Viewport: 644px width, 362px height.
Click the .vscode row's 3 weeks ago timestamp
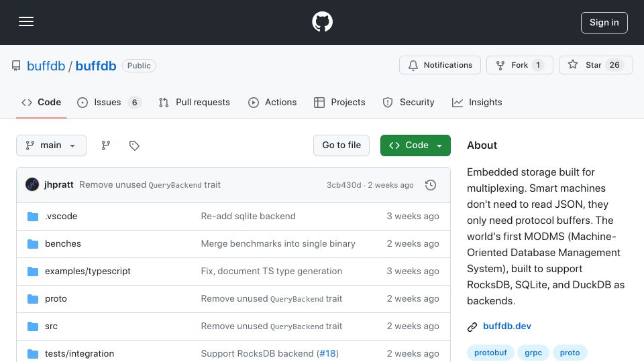(413, 217)
